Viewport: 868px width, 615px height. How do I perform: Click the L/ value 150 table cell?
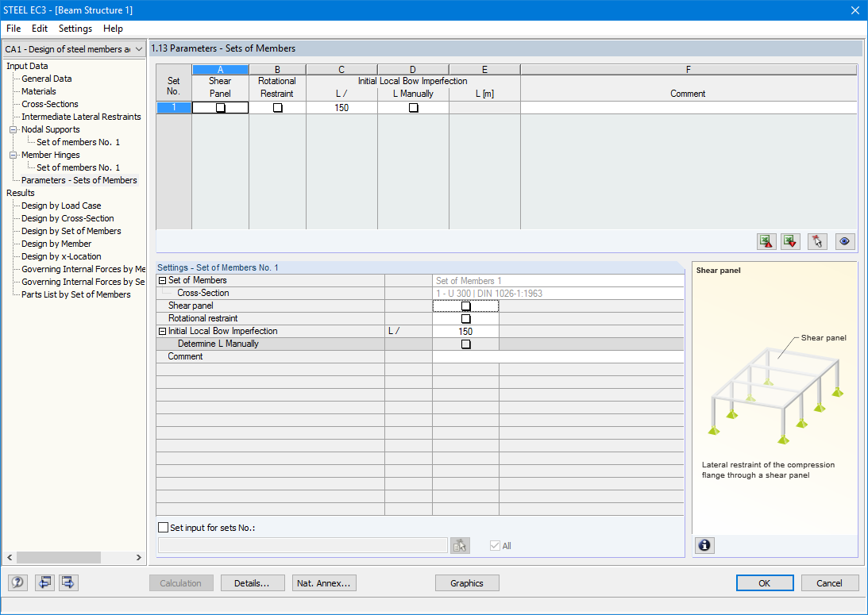click(341, 108)
